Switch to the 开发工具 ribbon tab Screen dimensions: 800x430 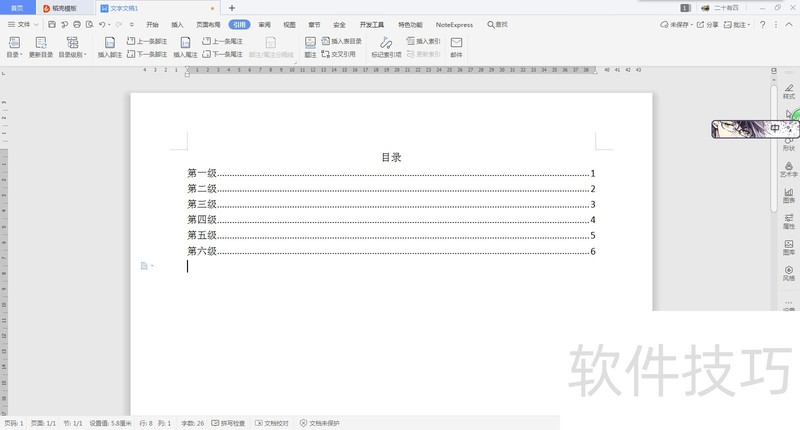click(371, 24)
